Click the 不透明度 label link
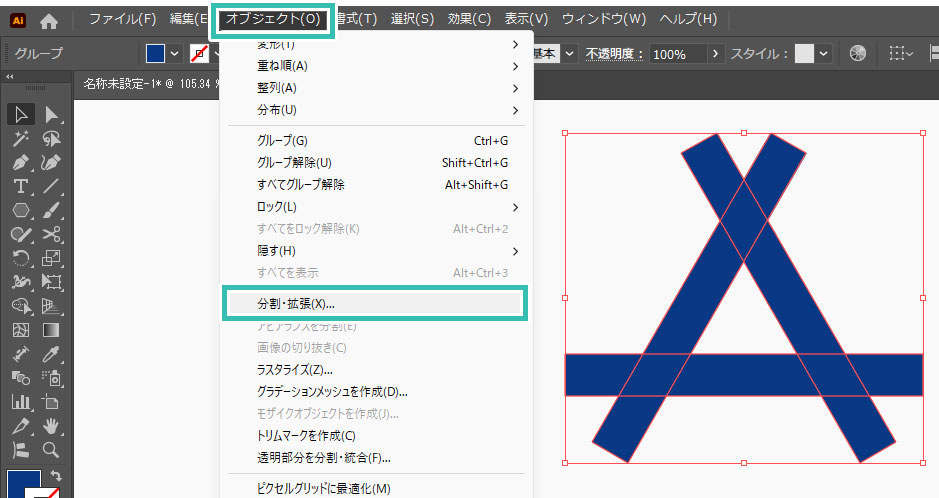The image size is (939, 498). pyautogui.click(x=614, y=53)
